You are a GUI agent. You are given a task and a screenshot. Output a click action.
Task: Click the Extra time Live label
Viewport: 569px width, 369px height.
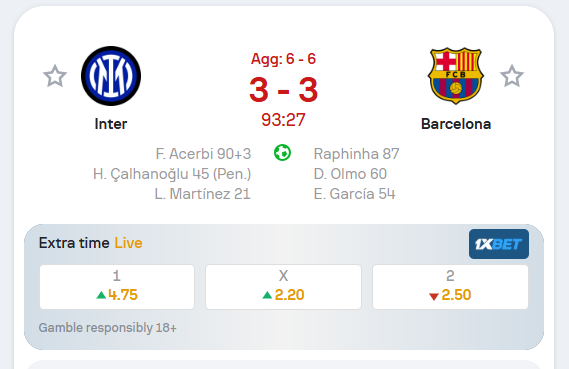90,243
